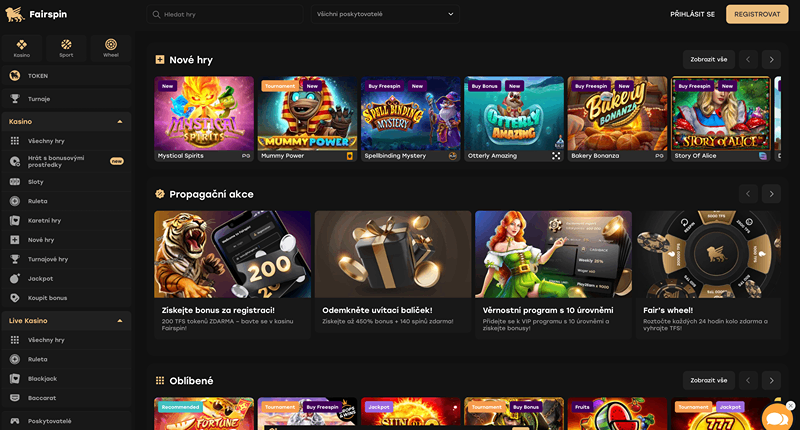Click PŘIHLÁSIT SE link
The width and height of the screenshot is (800, 430).
[x=692, y=14]
